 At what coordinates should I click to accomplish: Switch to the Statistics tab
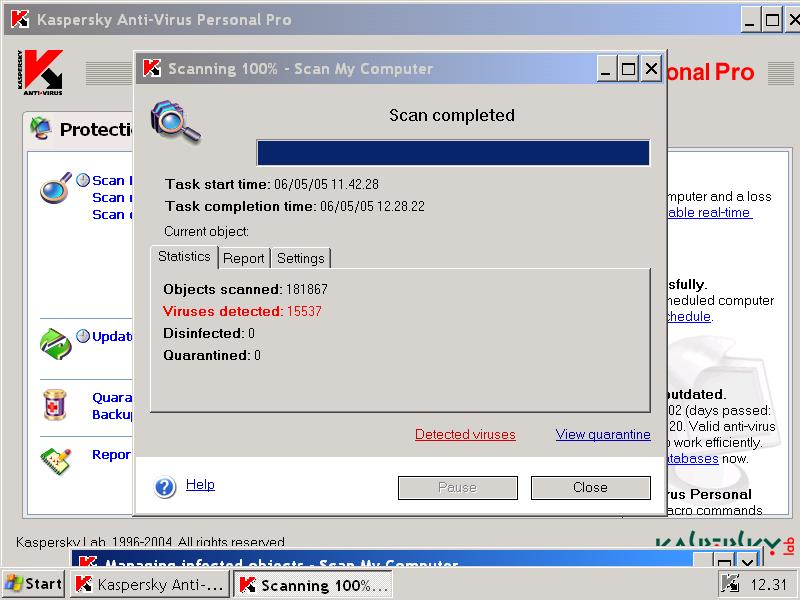[184, 257]
